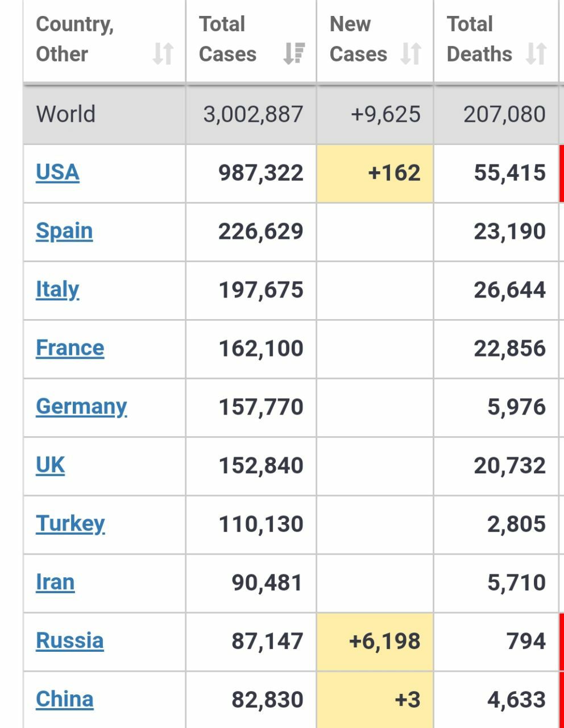Open the China country link

point(65,699)
